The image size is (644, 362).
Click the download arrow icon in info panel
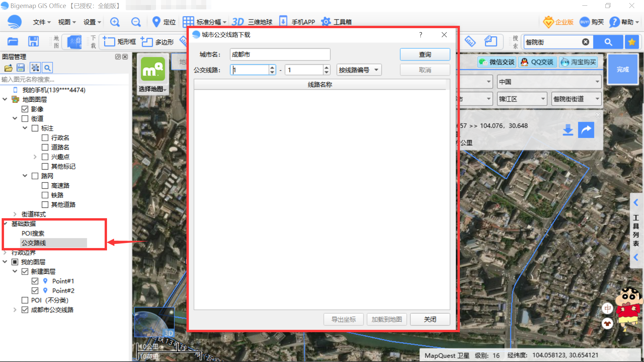pos(568,130)
